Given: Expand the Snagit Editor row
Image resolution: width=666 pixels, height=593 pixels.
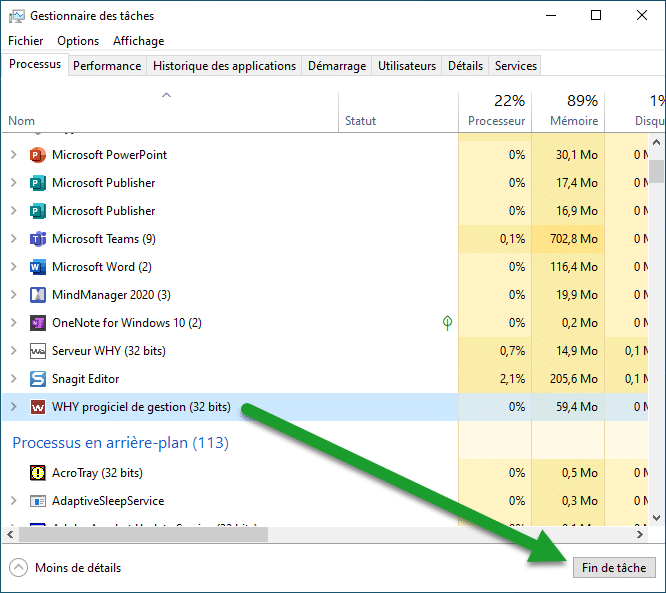Looking at the screenshot, I should pyautogui.click(x=14, y=378).
